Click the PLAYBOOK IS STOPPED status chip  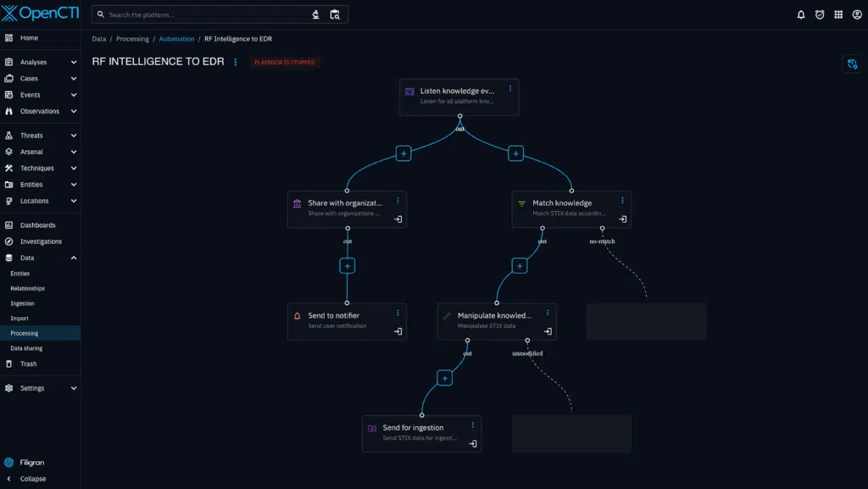coord(286,62)
